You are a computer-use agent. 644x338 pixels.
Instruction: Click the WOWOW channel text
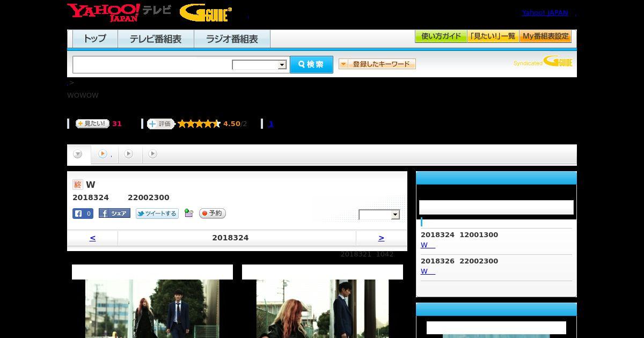83,95
